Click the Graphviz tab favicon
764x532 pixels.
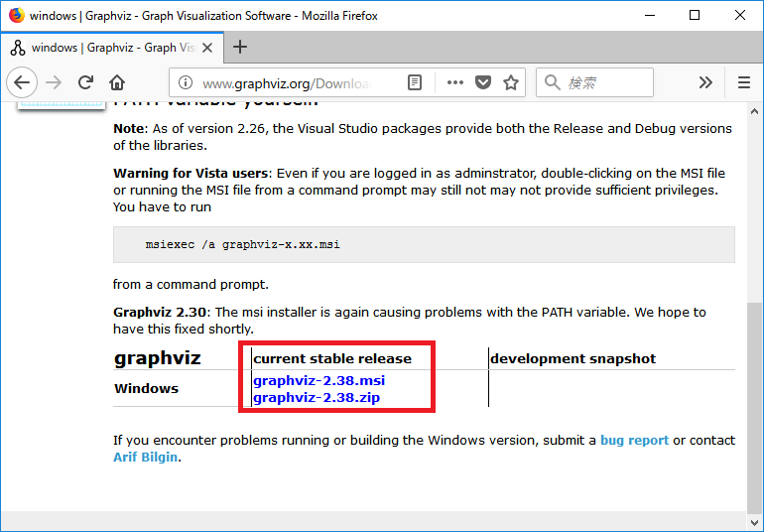click(x=18, y=48)
